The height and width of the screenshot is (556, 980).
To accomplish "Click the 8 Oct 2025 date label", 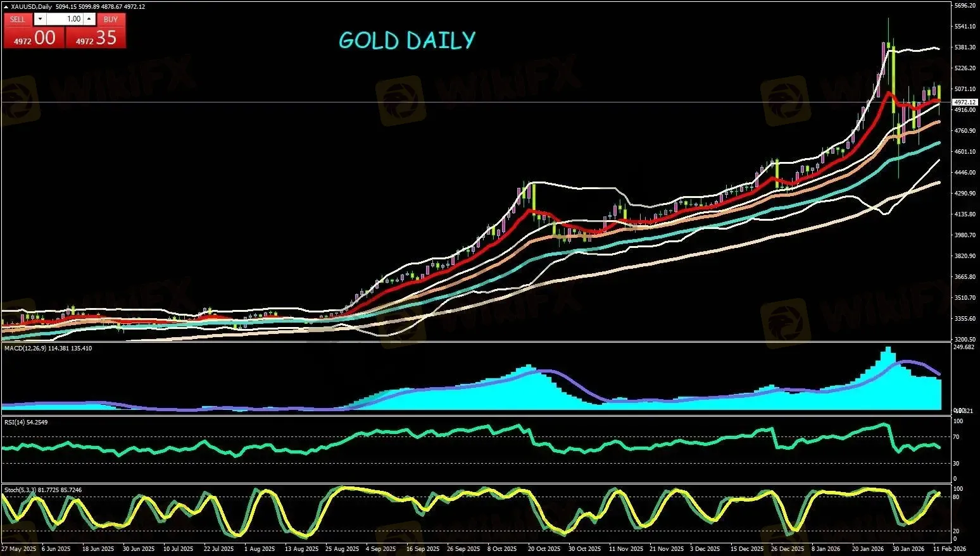I will (x=503, y=549).
